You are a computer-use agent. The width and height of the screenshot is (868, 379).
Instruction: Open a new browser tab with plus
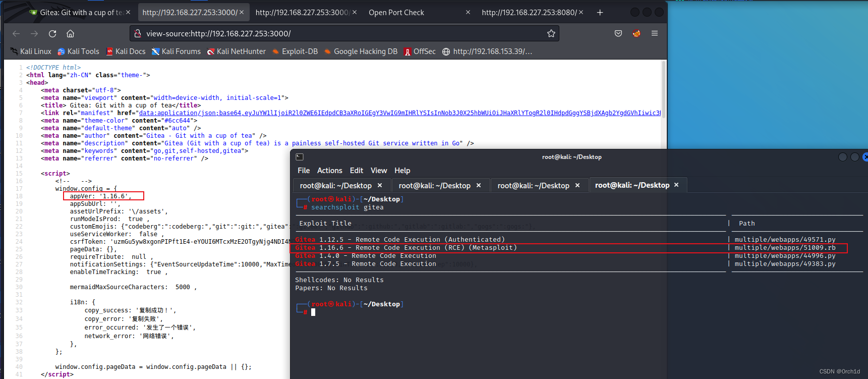600,12
